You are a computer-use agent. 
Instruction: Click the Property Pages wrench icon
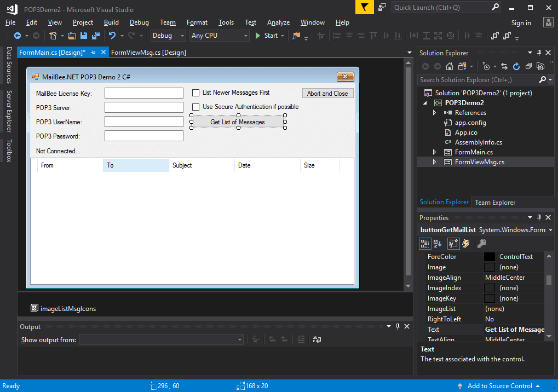click(482, 244)
